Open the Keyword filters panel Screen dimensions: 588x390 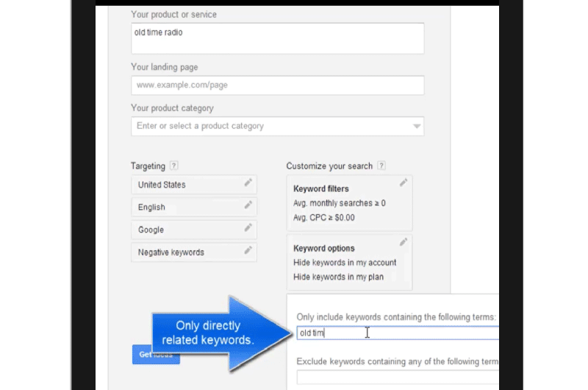tap(350, 203)
